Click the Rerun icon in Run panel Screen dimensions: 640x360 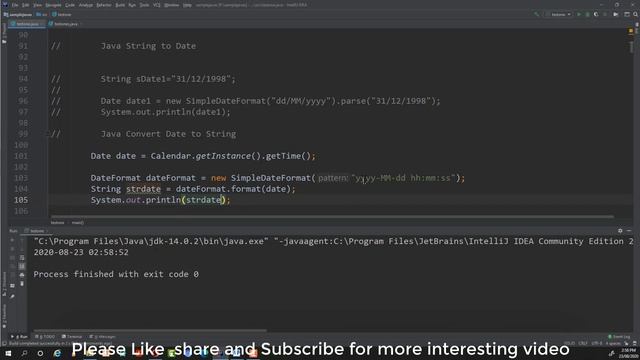(12, 240)
